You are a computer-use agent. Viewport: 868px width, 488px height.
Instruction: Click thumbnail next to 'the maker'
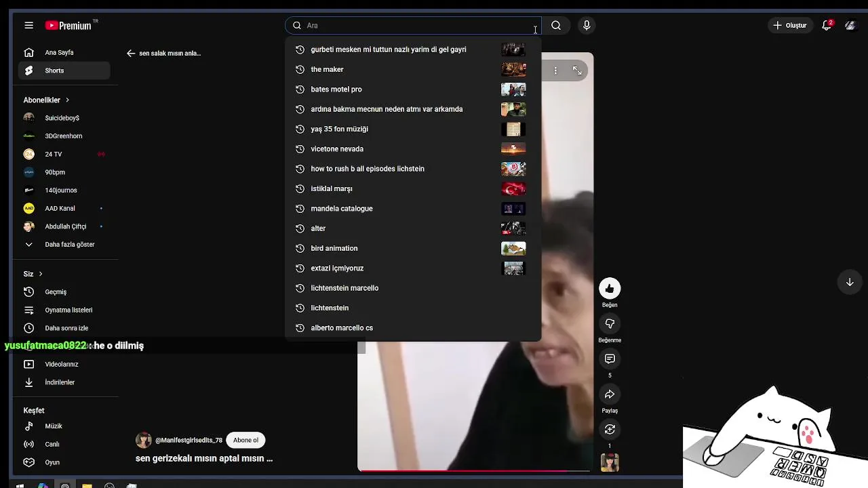click(x=513, y=69)
